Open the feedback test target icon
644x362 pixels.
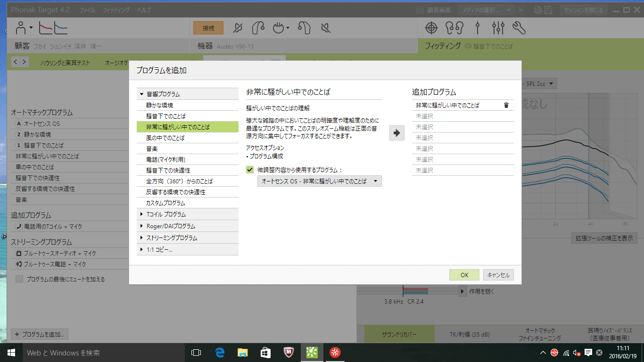pos(431,28)
